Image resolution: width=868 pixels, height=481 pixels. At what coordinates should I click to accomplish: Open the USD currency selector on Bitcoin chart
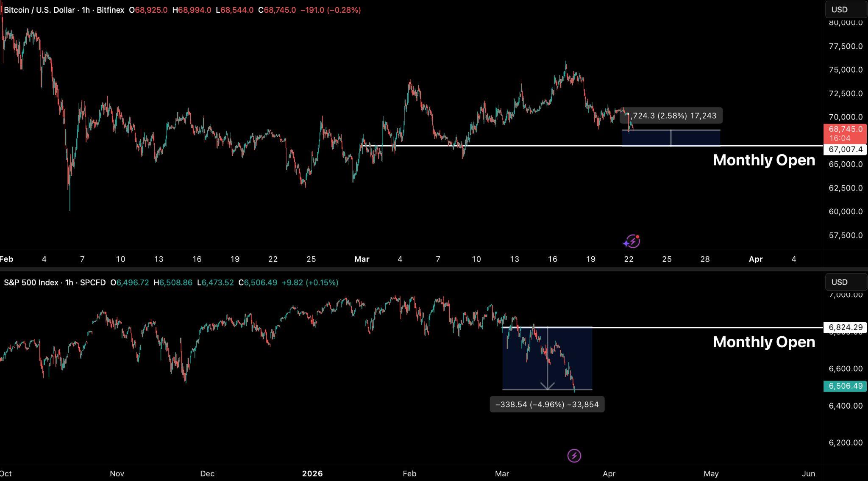click(845, 10)
